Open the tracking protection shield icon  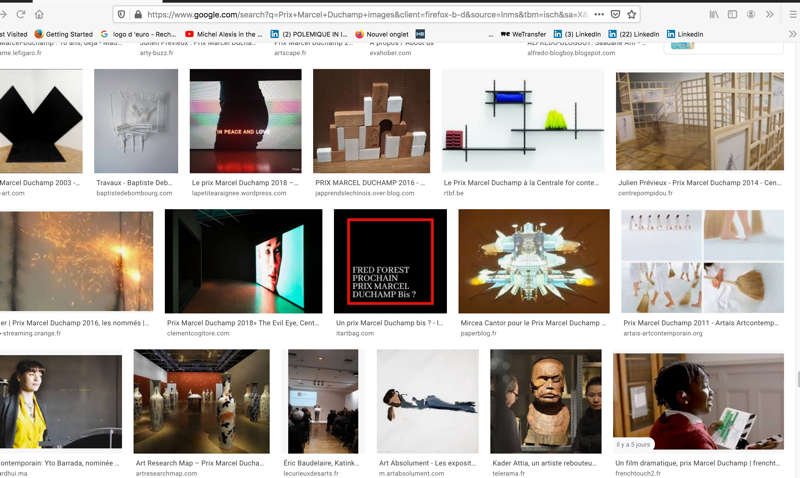[121, 14]
